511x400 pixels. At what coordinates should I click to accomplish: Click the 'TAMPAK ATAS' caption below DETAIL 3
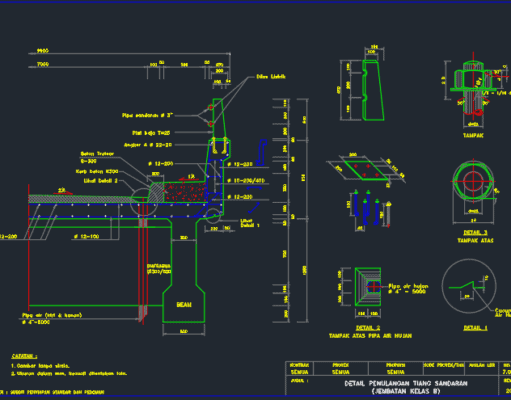[475, 240]
